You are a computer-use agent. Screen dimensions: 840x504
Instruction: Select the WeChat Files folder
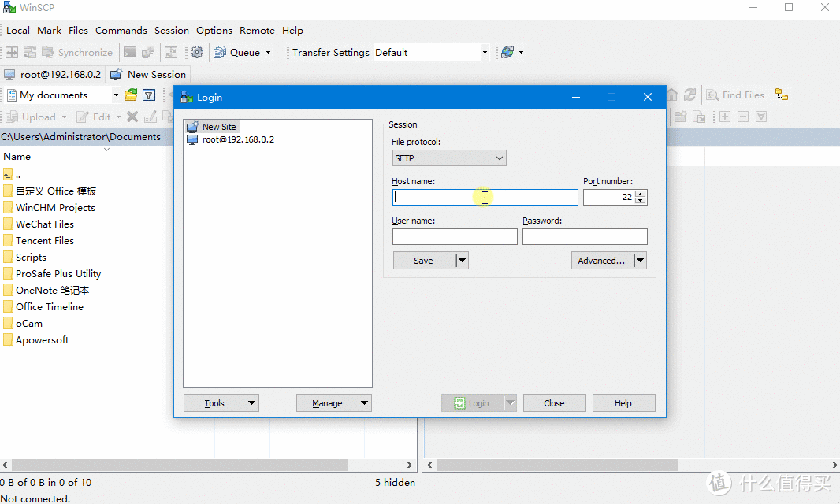coord(39,224)
